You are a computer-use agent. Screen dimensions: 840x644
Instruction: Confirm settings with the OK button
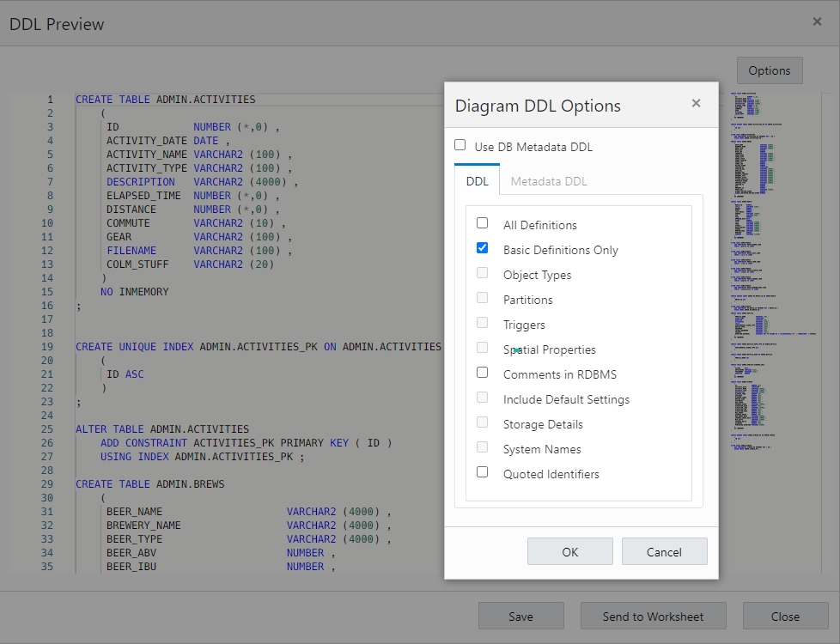[x=569, y=551]
